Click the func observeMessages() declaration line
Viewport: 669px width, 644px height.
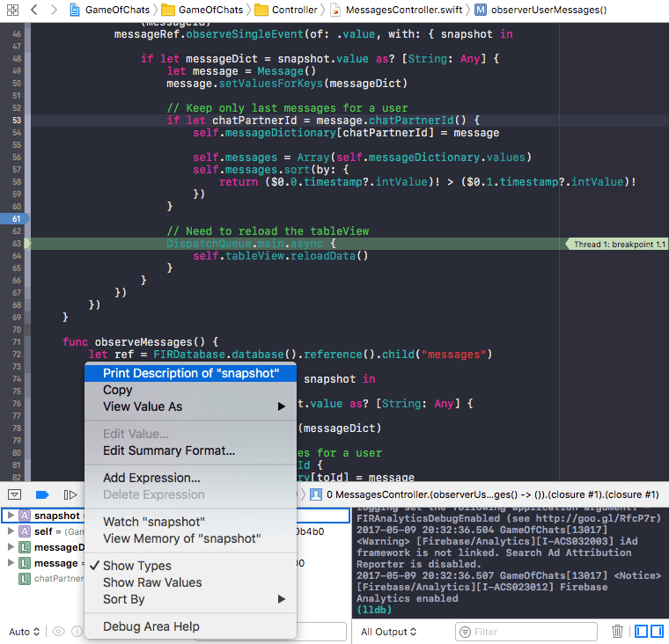pos(140,342)
